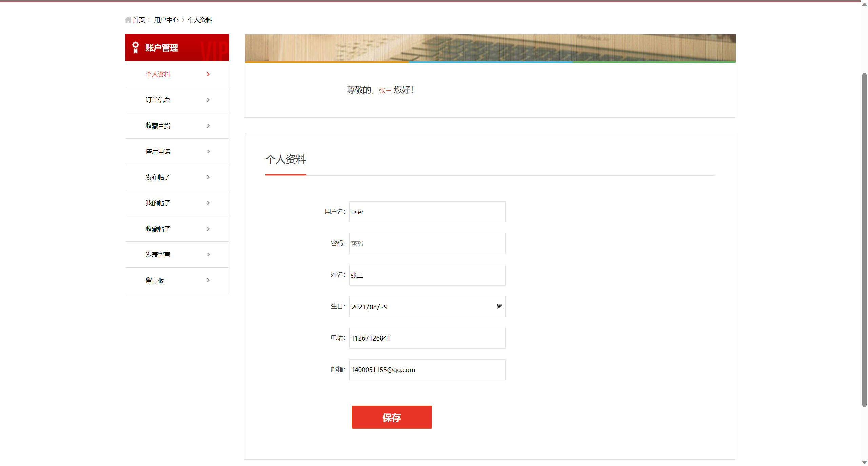Expand 留言板 via its chevron arrow
Viewport: 868px width, 466px height.
[x=208, y=280]
